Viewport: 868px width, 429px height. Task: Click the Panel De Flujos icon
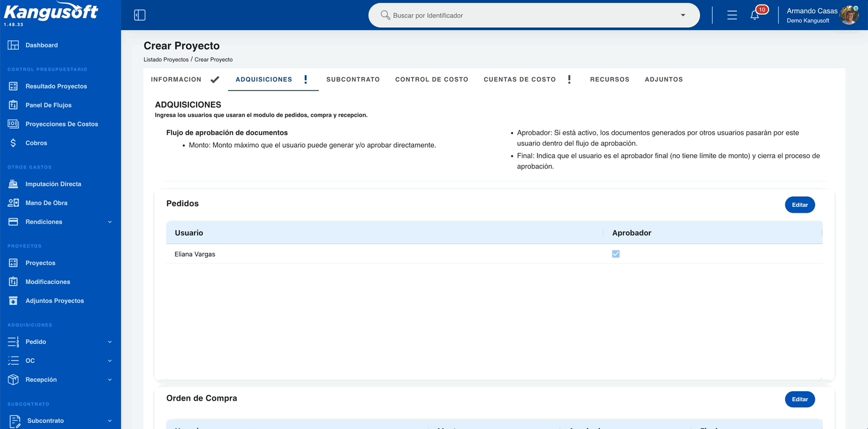[13, 105]
